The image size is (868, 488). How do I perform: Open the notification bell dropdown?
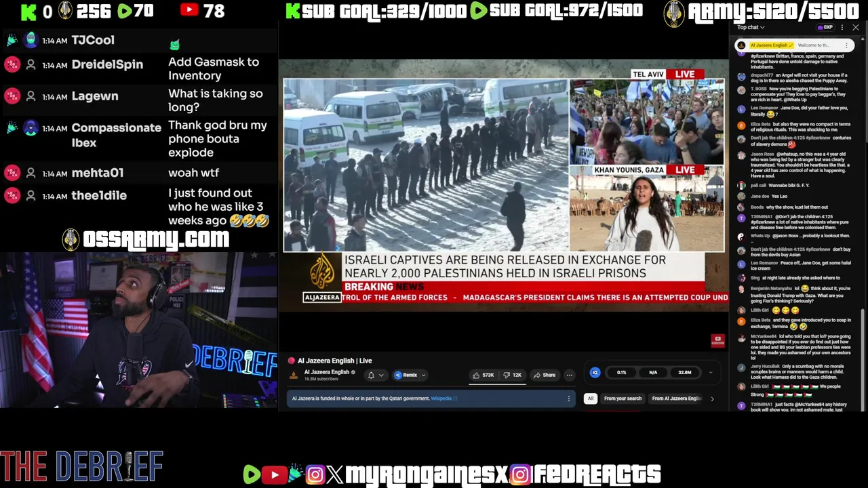click(x=375, y=375)
